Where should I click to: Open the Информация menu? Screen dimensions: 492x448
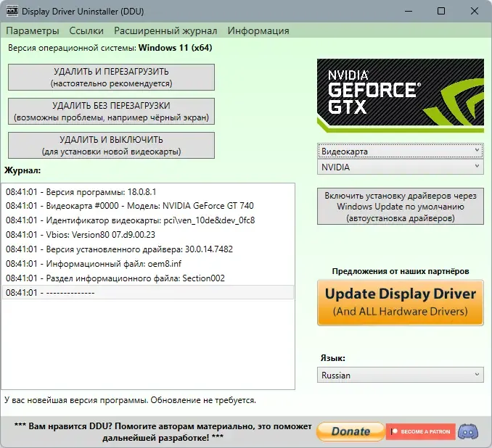258,30
